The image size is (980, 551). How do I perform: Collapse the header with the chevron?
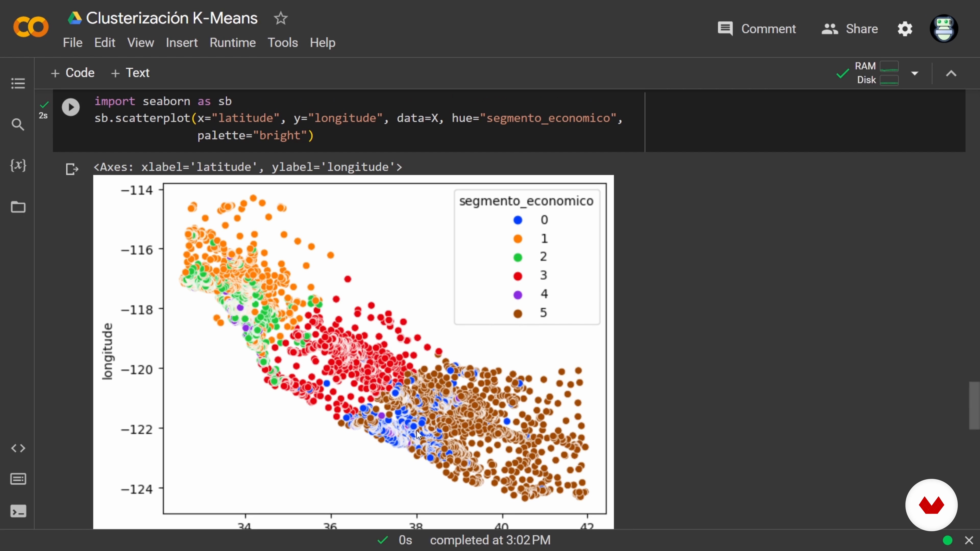951,73
